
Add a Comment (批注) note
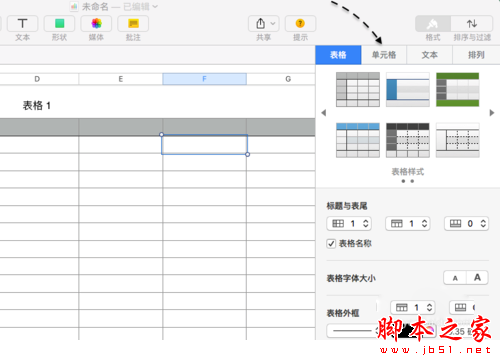tap(133, 24)
